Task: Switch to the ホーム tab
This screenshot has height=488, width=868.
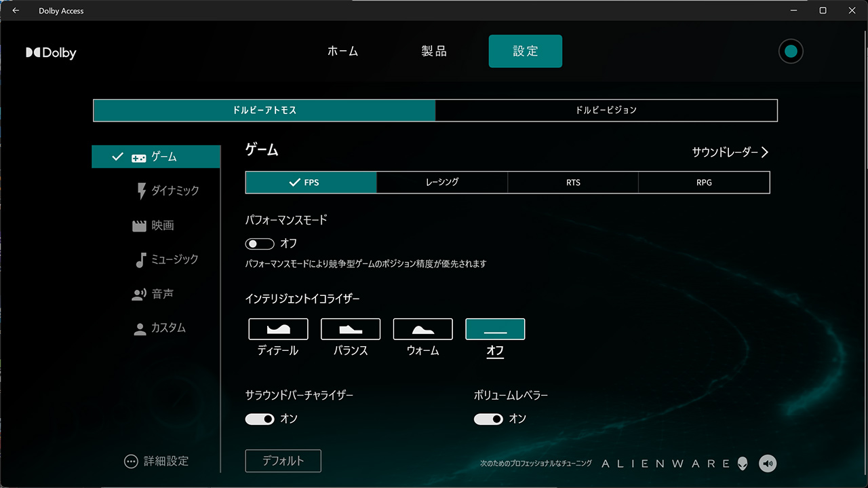Action: pos(343,52)
